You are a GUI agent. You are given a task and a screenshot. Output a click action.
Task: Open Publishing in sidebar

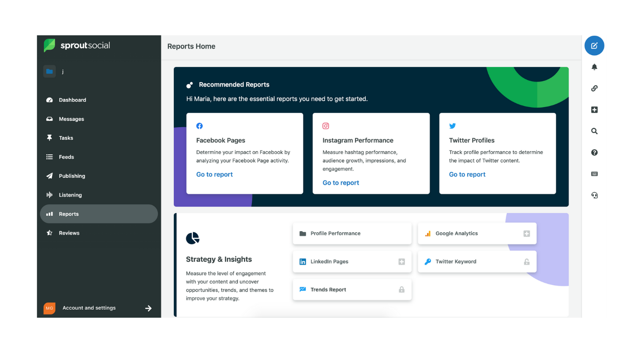[99, 176]
